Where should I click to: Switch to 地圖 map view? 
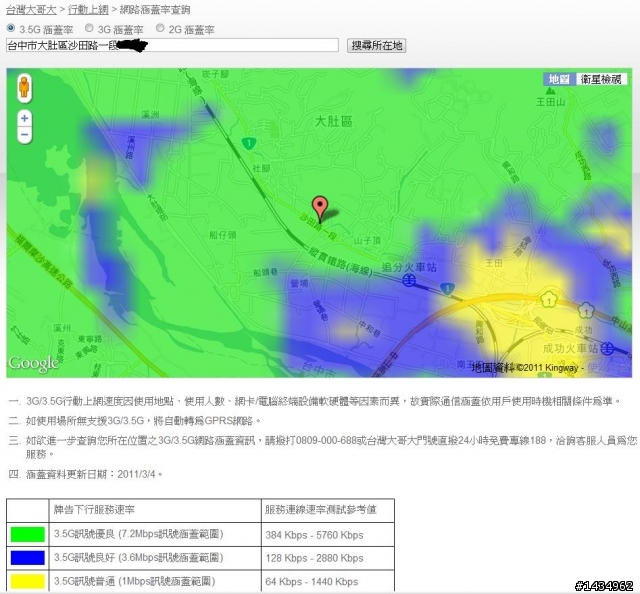559,79
